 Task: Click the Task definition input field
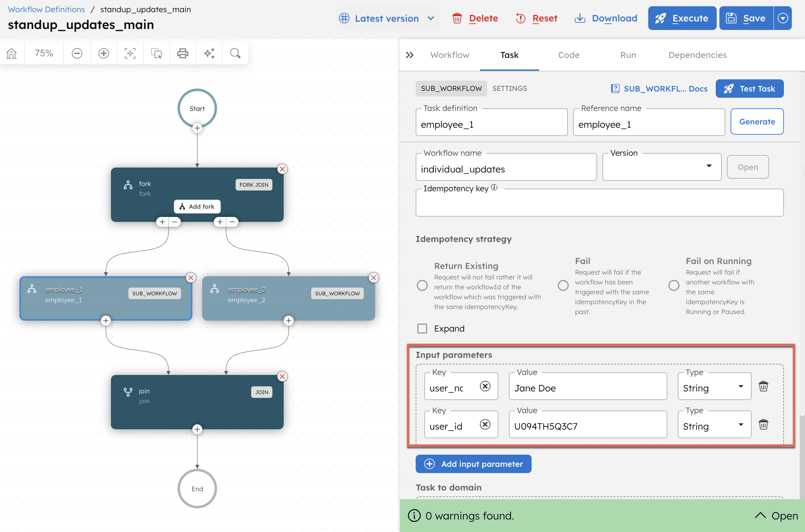click(491, 122)
